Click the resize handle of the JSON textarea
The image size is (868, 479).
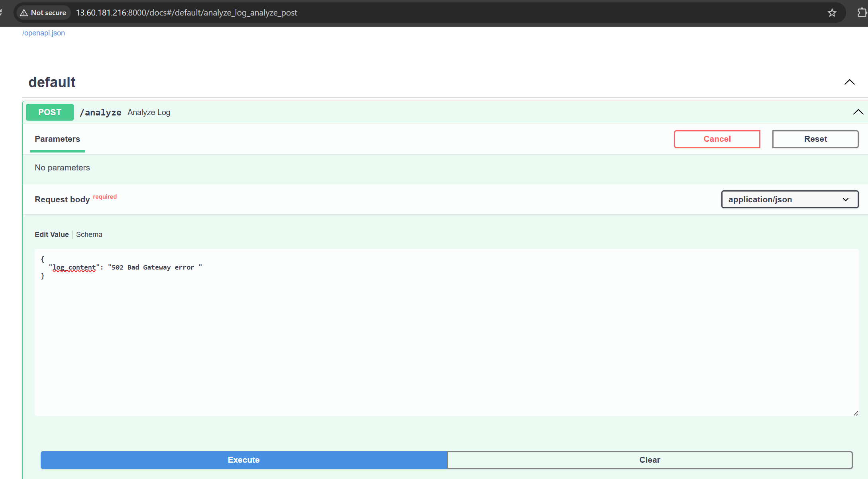pos(856,413)
